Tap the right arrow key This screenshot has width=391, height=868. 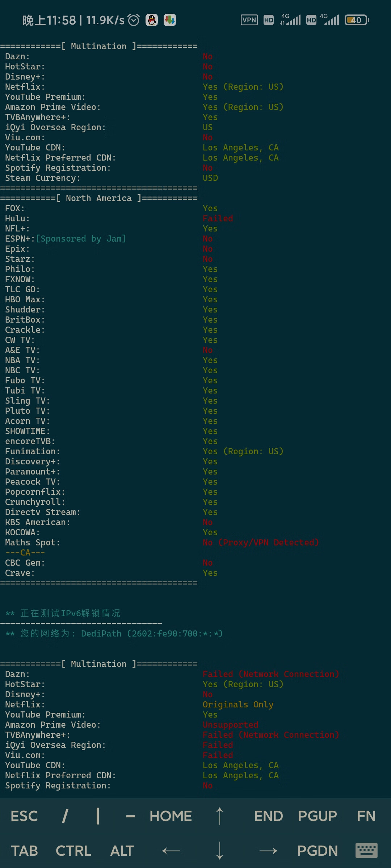[x=269, y=851]
